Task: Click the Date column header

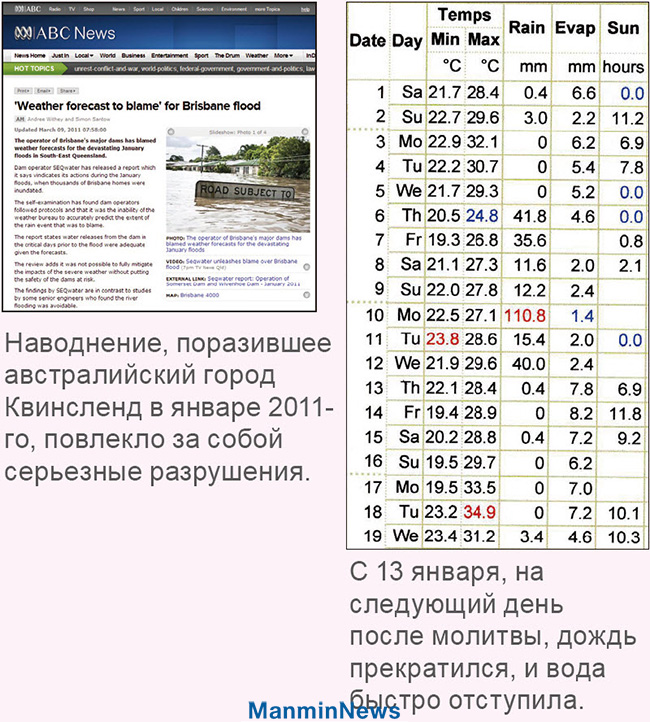Action: pyautogui.click(x=368, y=41)
